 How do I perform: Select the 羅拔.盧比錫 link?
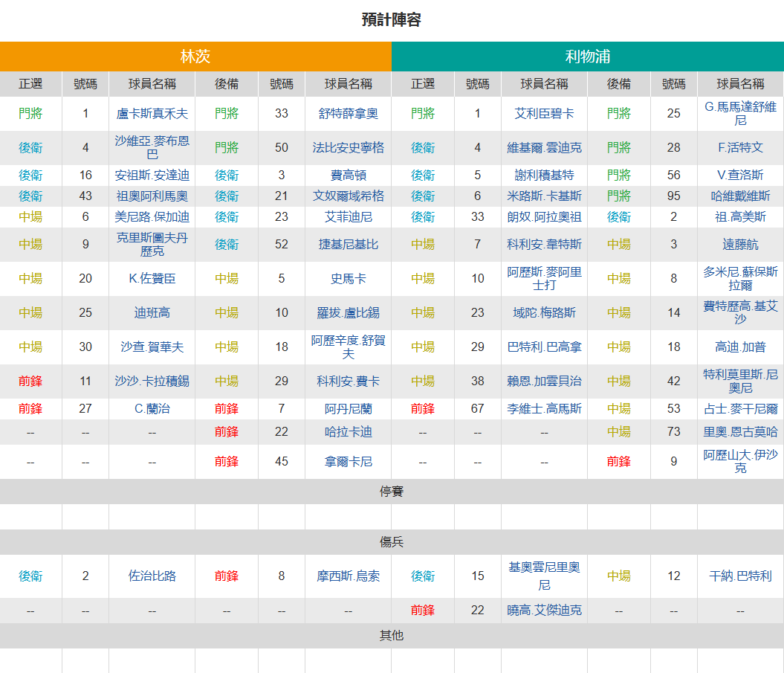348,313
